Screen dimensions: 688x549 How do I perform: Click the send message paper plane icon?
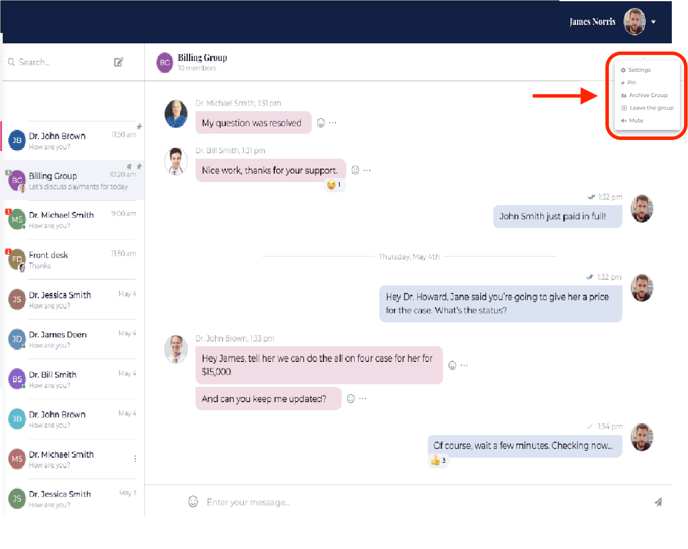[x=658, y=502]
